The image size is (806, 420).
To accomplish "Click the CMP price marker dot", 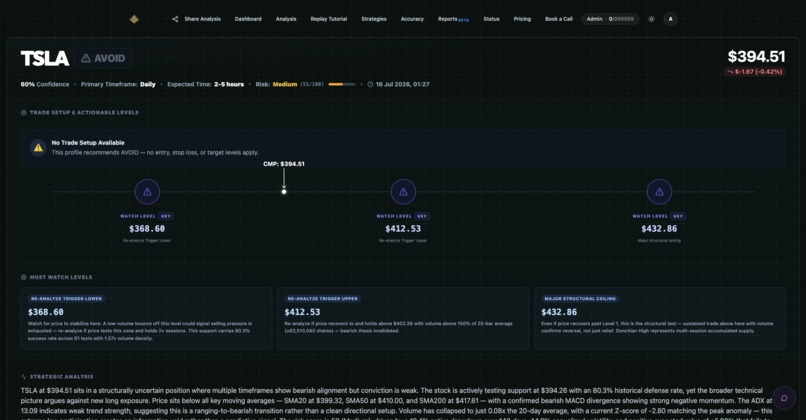I will [x=284, y=192].
